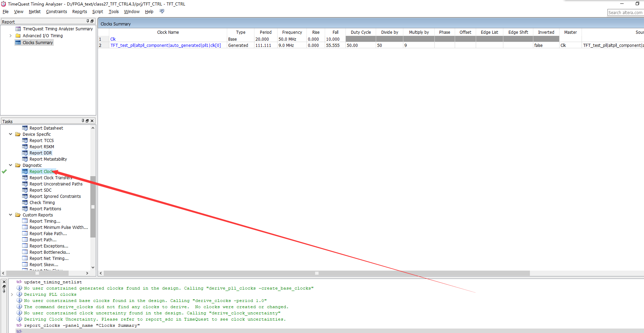Open the Help menu
This screenshot has width=644, height=333.
[x=149, y=12]
